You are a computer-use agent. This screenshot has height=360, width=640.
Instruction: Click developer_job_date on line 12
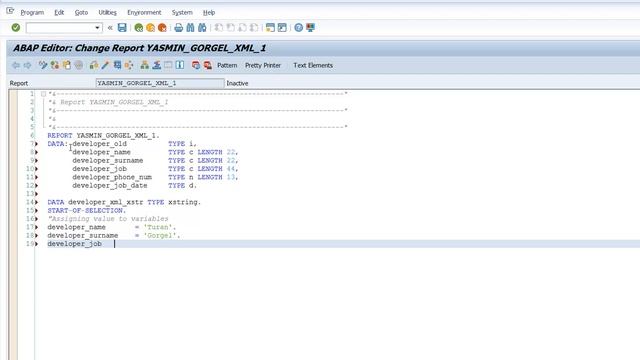110,185
